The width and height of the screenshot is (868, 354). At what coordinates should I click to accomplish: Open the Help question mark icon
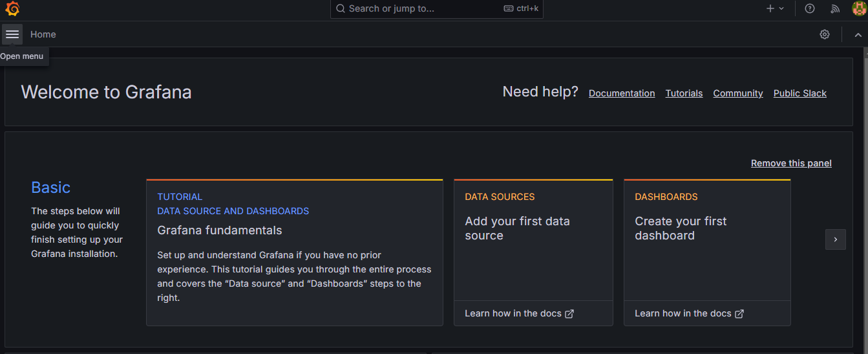coord(810,8)
